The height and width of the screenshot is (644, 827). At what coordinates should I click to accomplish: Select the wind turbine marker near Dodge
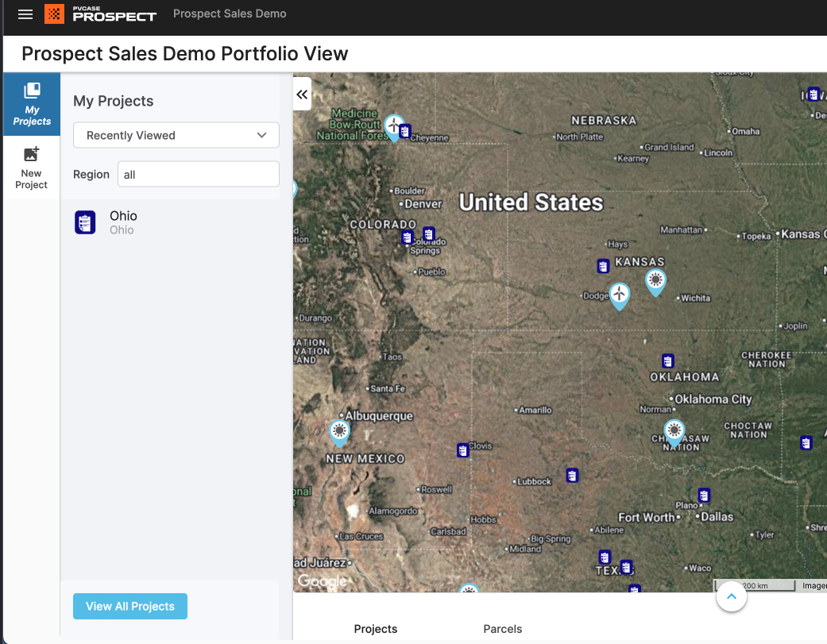pyautogui.click(x=619, y=294)
